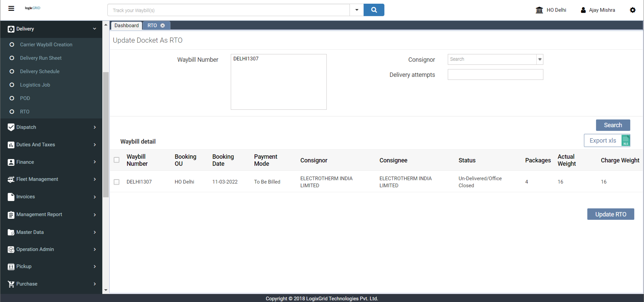
Task: Open Logistics Job menu item
Action: click(35, 85)
